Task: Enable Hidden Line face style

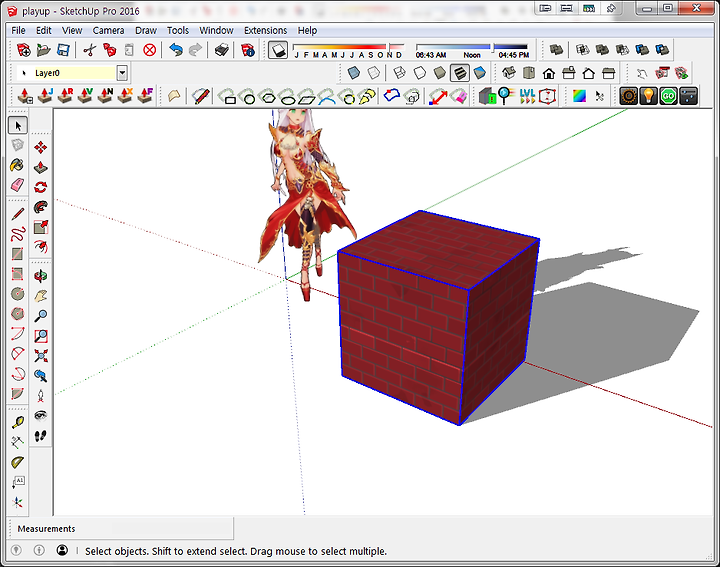Action: [420, 73]
